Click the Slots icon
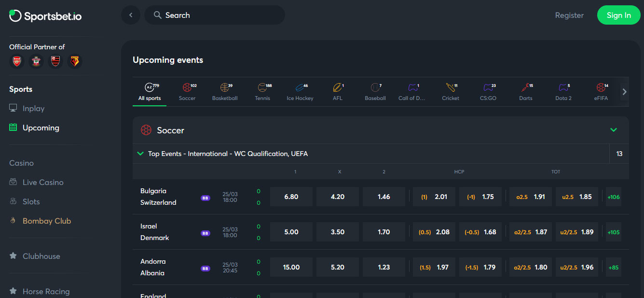The image size is (644, 298). point(14,201)
